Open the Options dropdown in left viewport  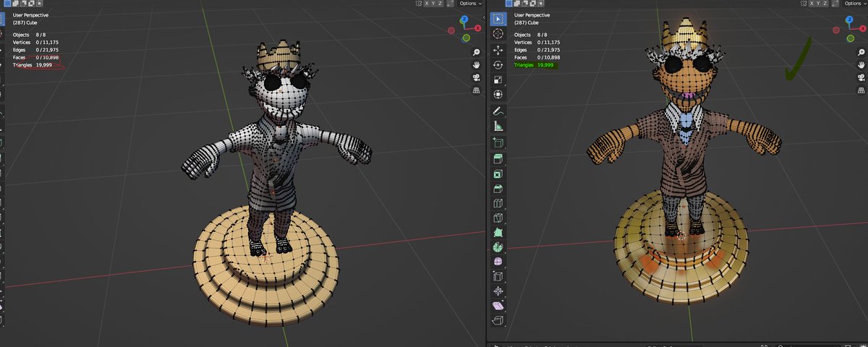471,4
